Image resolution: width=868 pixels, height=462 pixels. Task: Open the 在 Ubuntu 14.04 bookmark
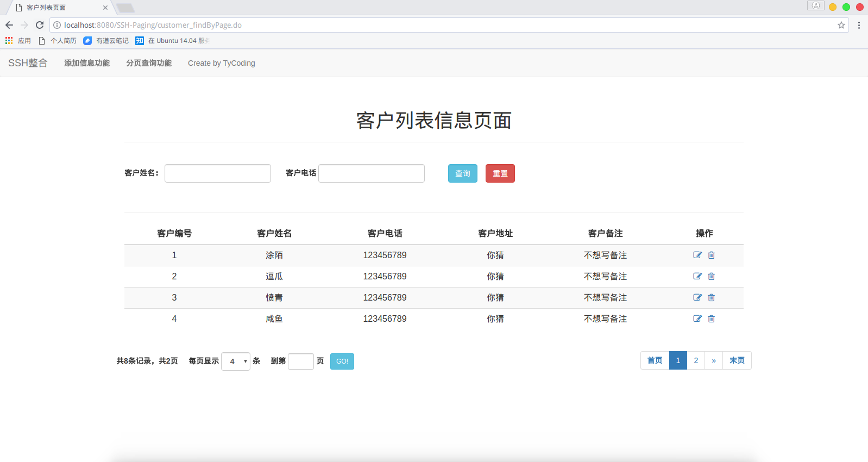click(x=173, y=41)
